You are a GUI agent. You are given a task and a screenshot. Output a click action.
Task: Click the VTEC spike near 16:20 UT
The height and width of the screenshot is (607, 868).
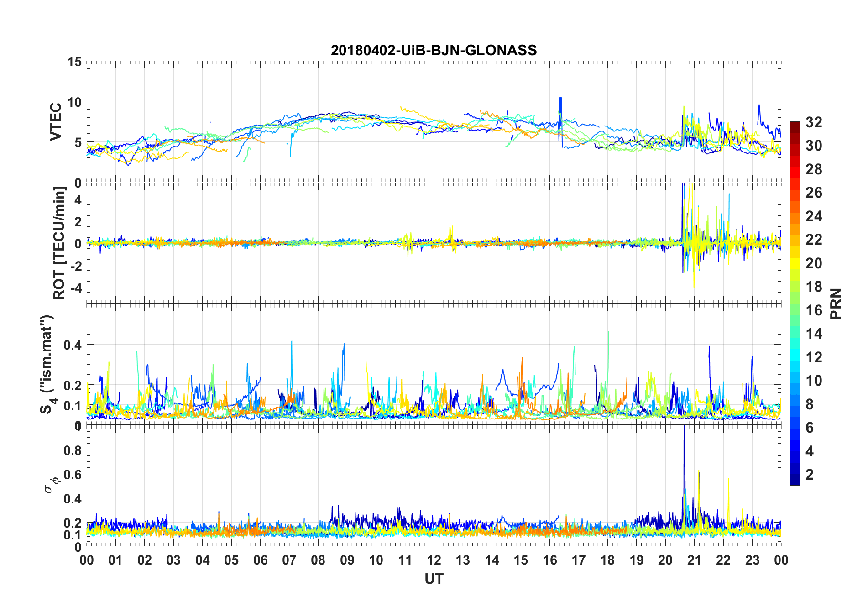[x=560, y=120]
